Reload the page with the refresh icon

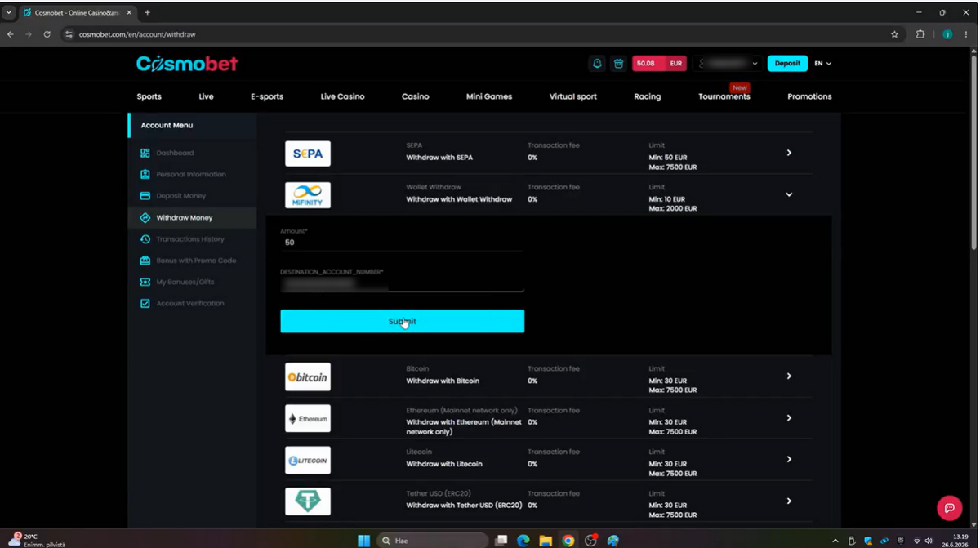[47, 34]
